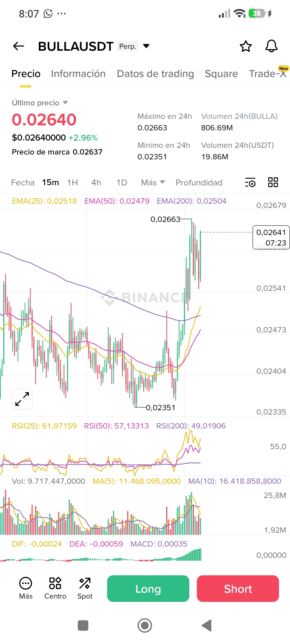This screenshot has width=290, height=644.
Task: Open multi-chart grid layout icon
Action: tap(273, 182)
